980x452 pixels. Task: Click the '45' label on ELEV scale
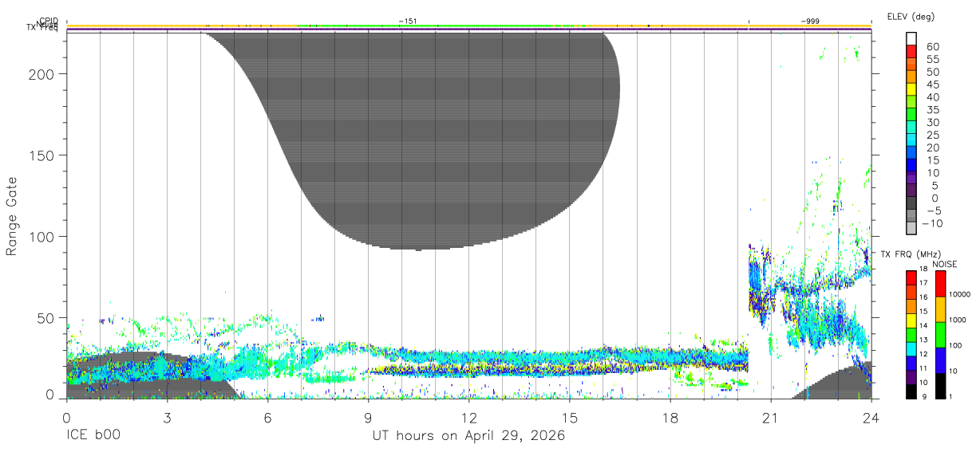pyautogui.click(x=935, y=85)
